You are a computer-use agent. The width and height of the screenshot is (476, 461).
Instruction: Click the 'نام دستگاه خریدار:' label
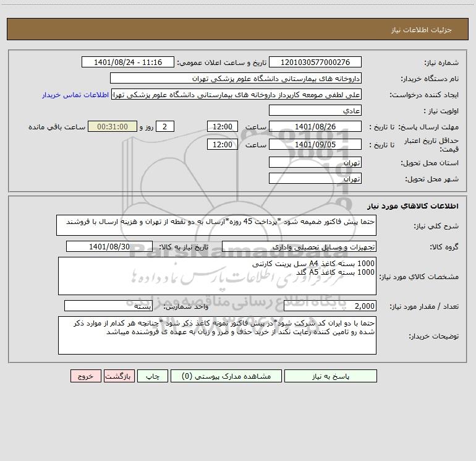tap(430, 79)
